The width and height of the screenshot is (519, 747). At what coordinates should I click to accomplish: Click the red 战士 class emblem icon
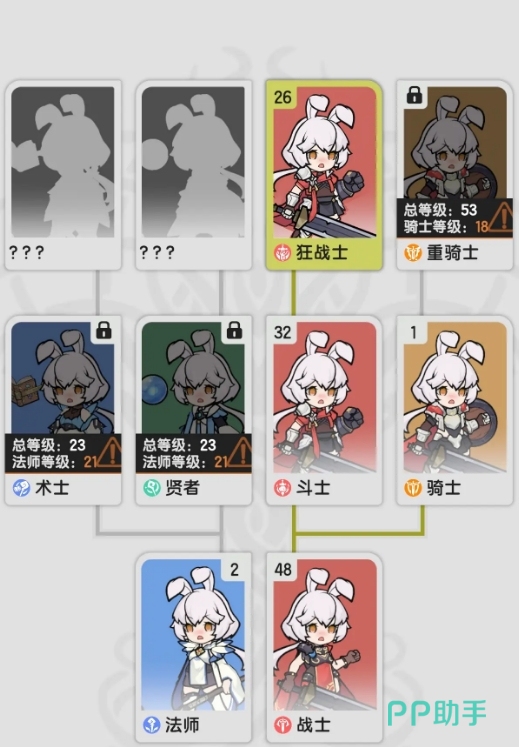(x=283, y=725)
